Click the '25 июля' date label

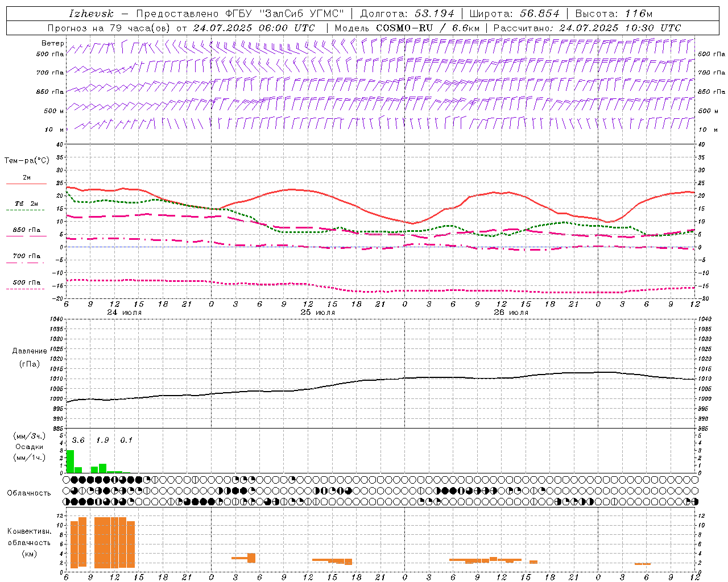tap(318, 313)
